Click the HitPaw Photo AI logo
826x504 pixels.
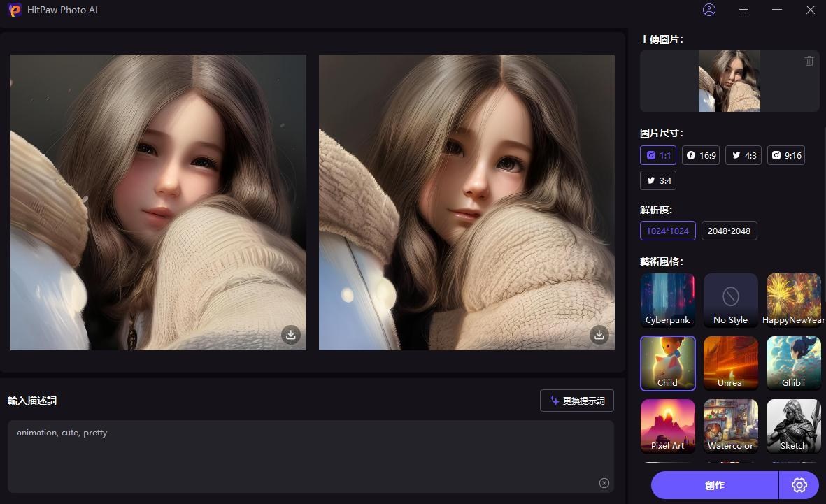pyautogui.click(x=15, y=10)
